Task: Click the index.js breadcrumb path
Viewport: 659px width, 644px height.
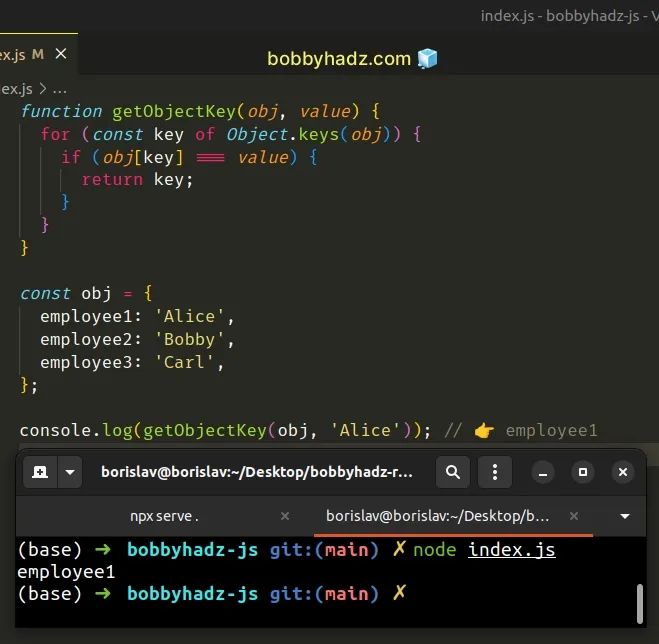Action: 16,89
